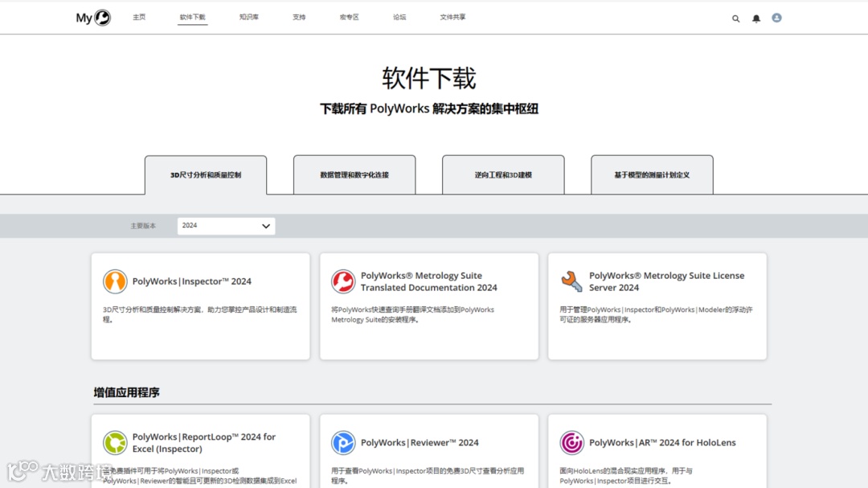Click the description starting 将PolyWorks快速查询手册
The image size is (868, 488).
[x=412, y=314]
